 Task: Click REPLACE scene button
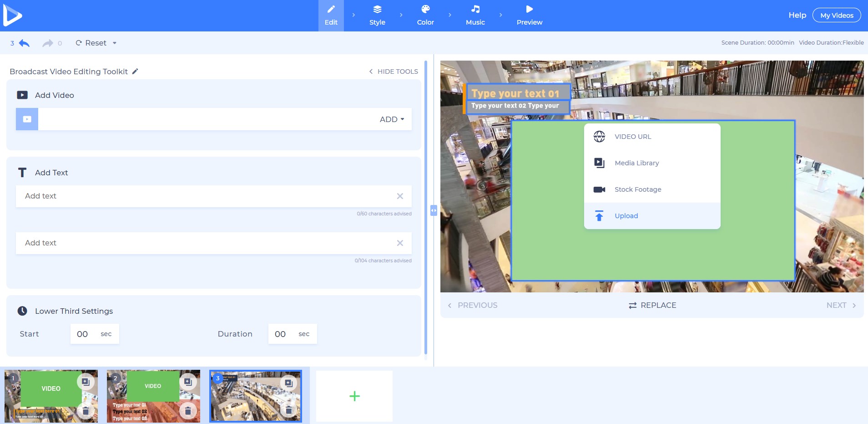tap(652, 305)
